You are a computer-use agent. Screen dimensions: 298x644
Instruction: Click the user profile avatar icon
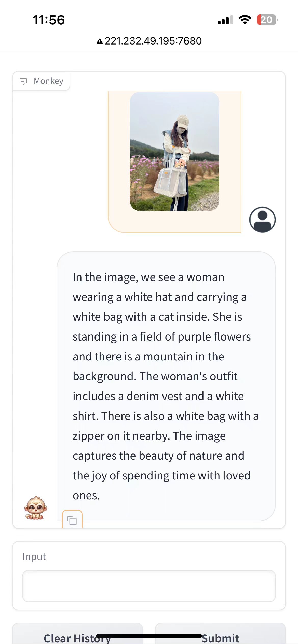[x=262, y=219]
